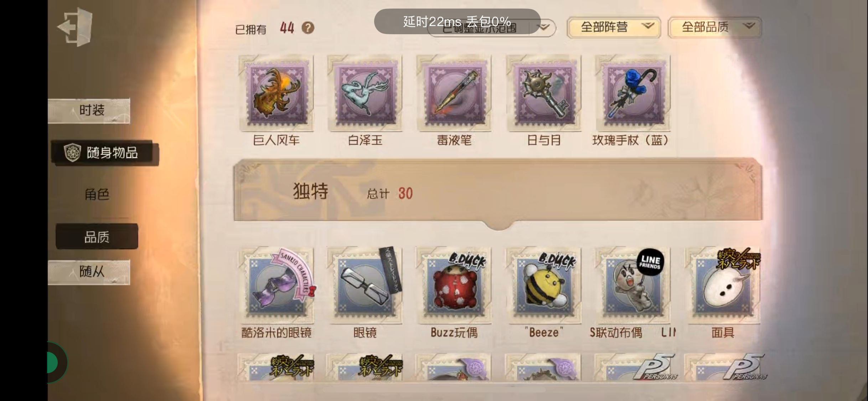Choose the "Beeze" bee accessory

544,285
